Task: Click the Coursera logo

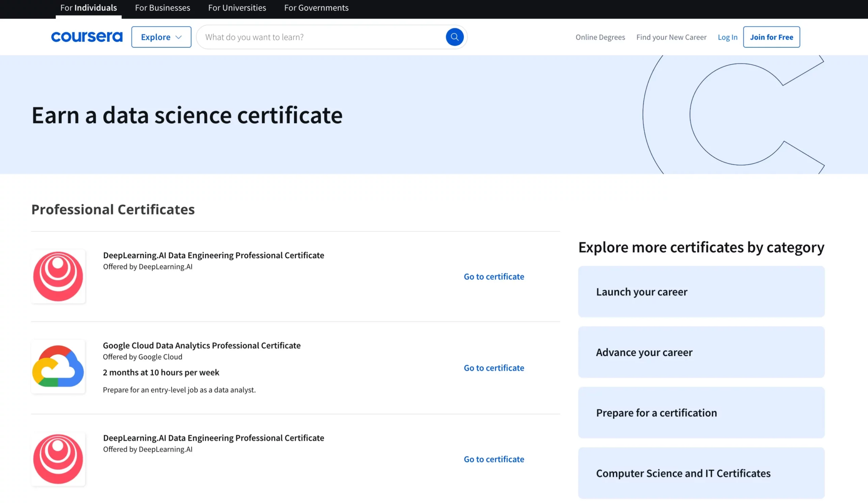Action: (x=87, y=37)
